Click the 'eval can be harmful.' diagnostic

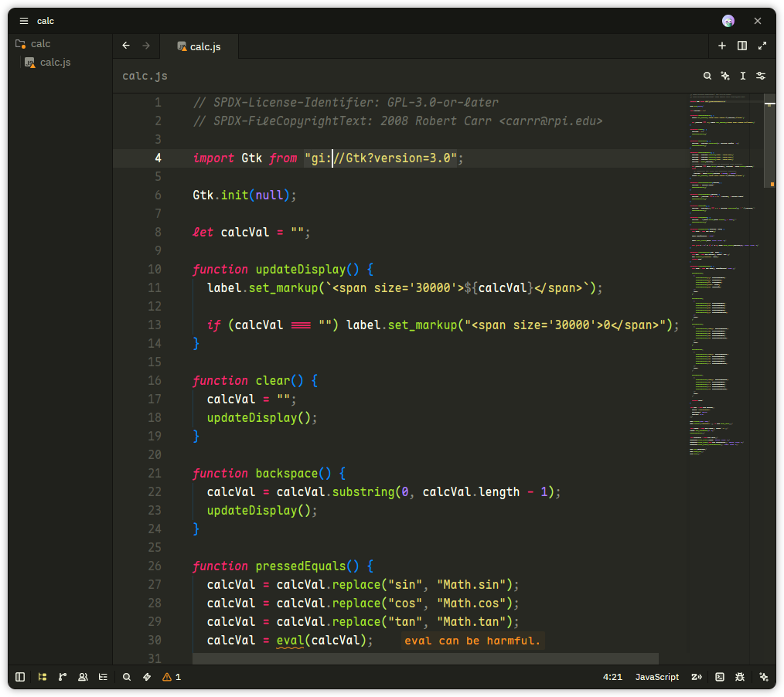[x=472, y=641]
